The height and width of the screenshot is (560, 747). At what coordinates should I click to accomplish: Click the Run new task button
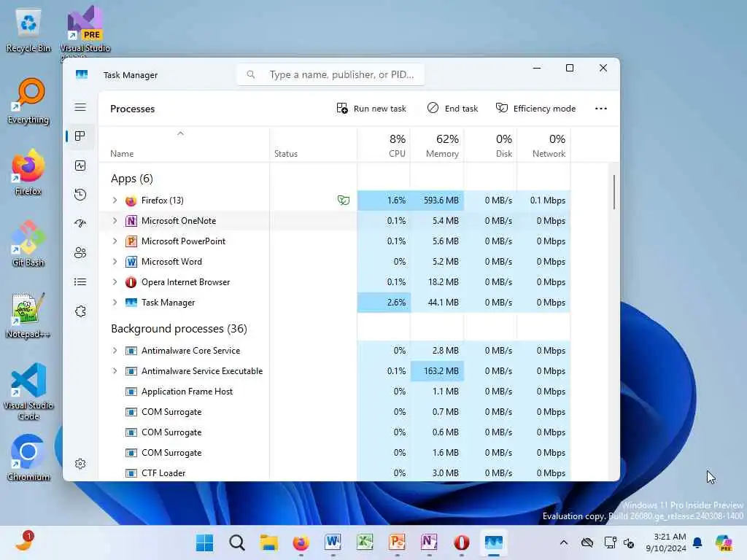[371, 109]
